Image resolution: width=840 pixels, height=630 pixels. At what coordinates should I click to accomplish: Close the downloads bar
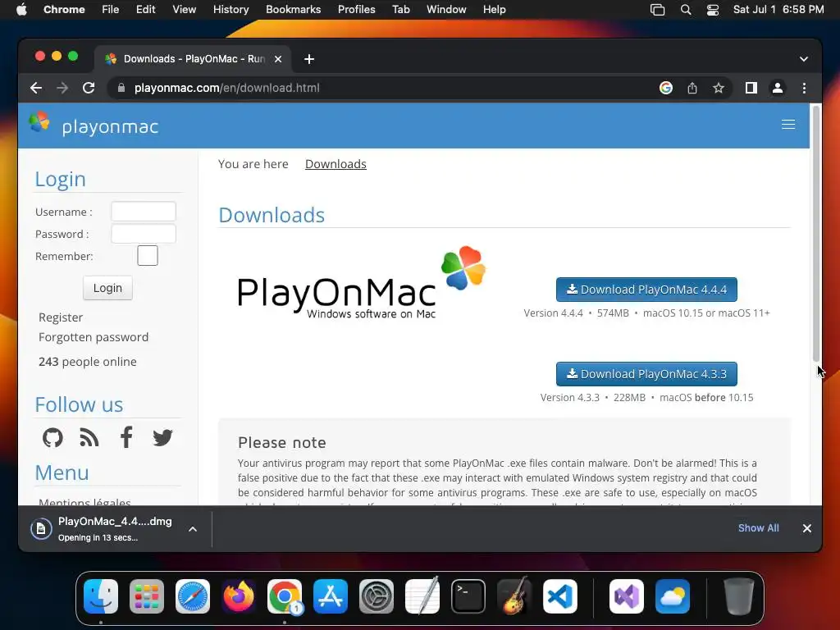pyautogui.click(x=807, y=528)
